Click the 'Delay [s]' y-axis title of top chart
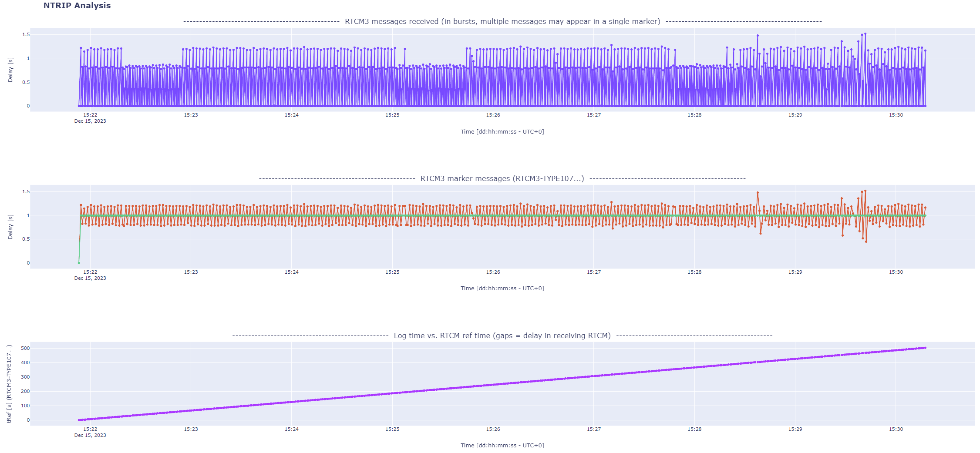This screenshot has height=453, width=980. coord(10,70)
